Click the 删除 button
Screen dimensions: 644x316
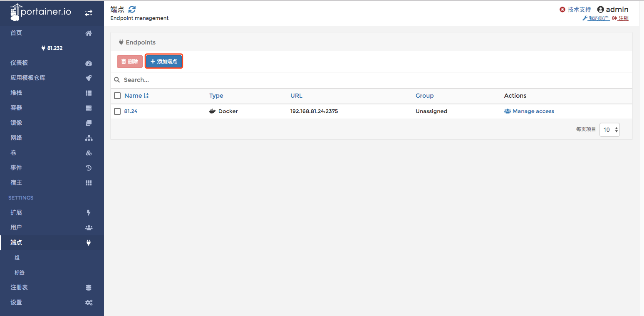[x=130, y=62]
